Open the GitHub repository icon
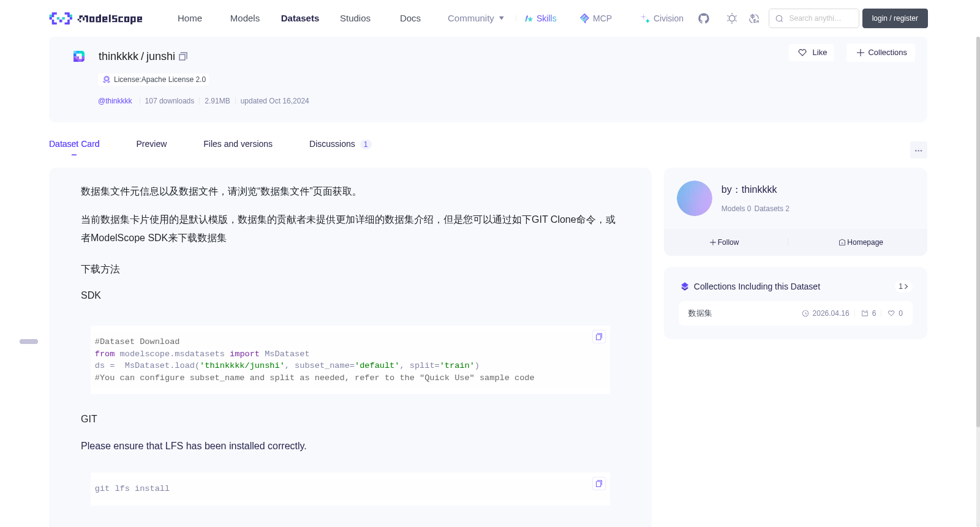The image size is (980, 527). [704, 18]
